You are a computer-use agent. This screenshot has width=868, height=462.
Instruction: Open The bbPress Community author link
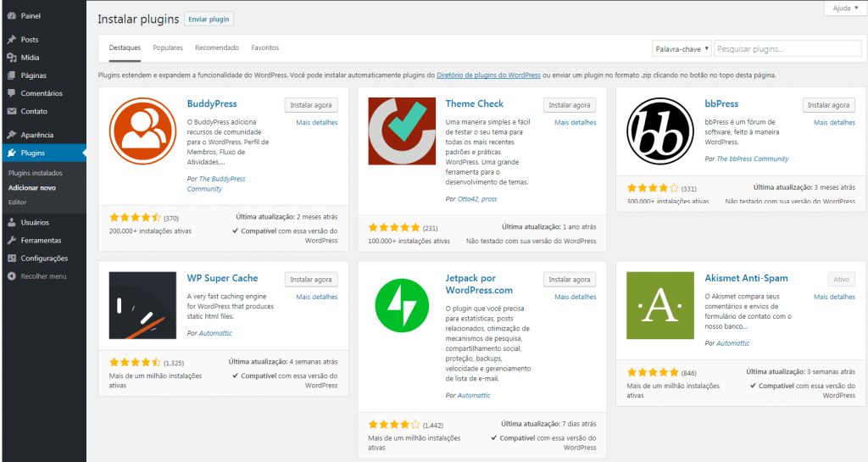tap(753, 159)
